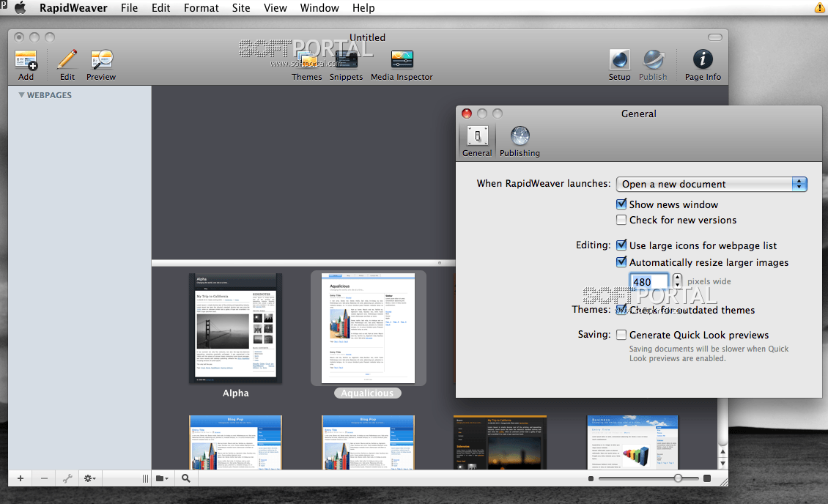Select the dark sunset theme thumbnail
This screenshot has width=828, height=504.
500,442
